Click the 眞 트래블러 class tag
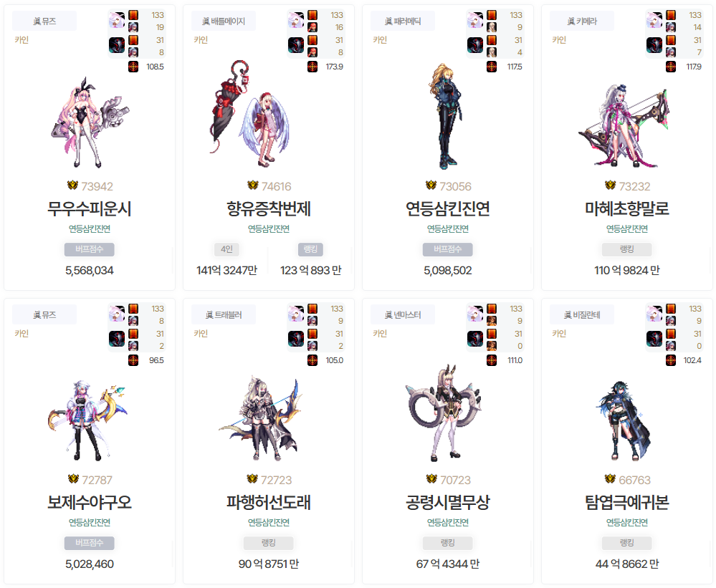 pyautogui.click(x=224, y=314)
